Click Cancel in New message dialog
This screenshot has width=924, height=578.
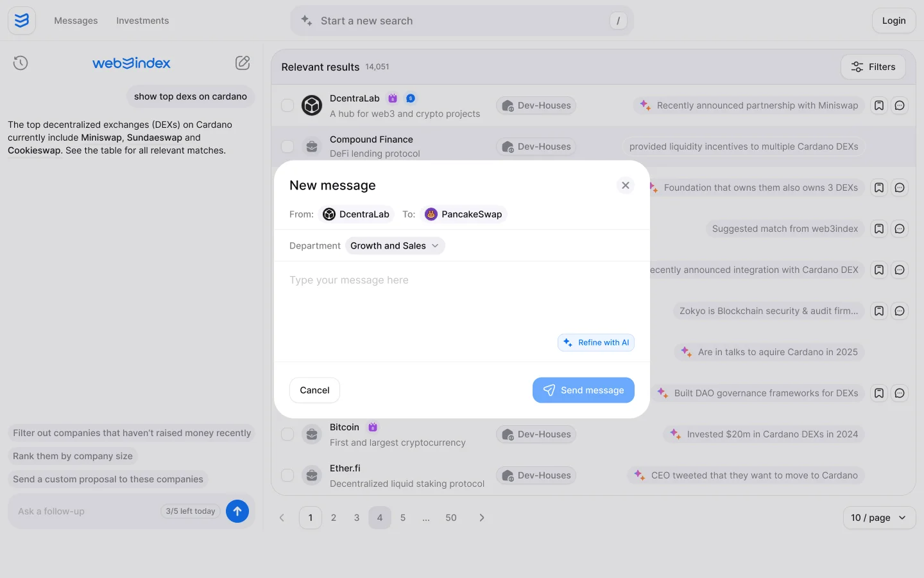(314, 390)
